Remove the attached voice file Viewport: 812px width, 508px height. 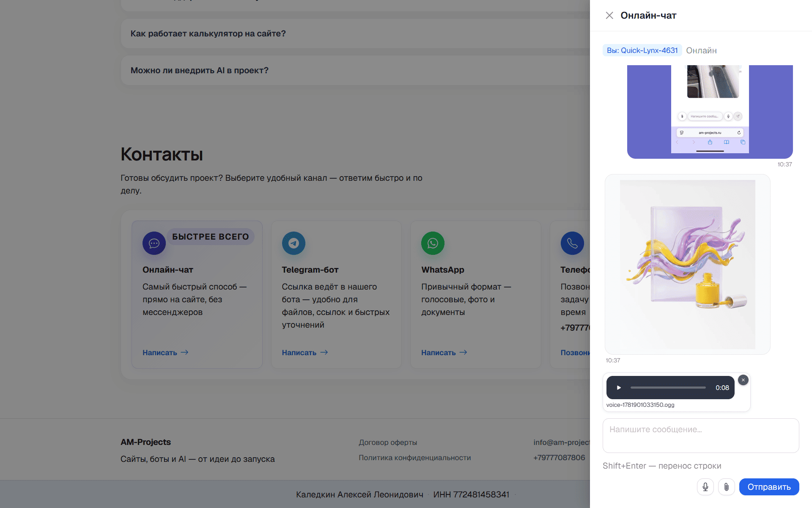click(743, 380)
